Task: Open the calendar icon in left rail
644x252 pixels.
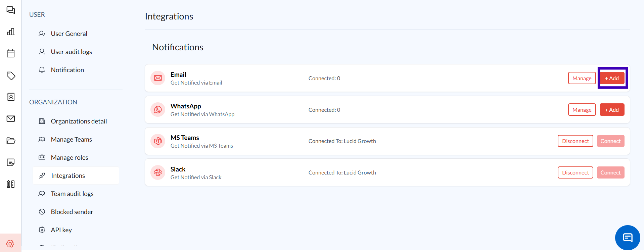Action: (11, 53)
